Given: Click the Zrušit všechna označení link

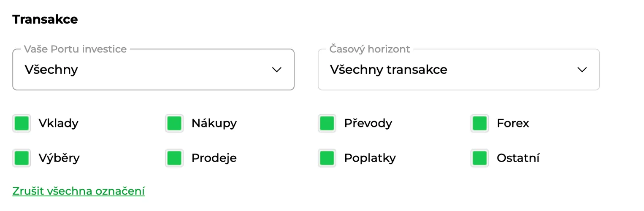Looking at the screenshot, I should click(78, 191).
